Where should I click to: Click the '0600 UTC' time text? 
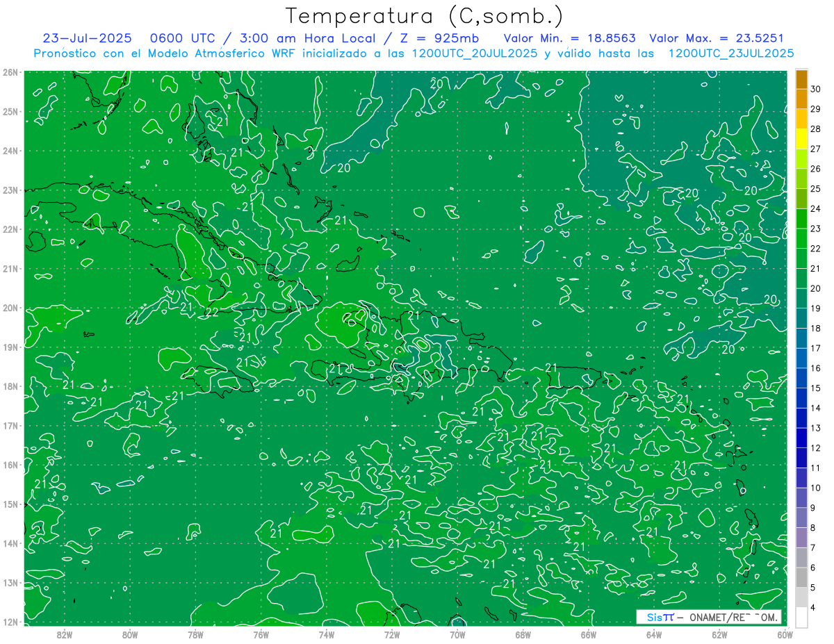182,38
